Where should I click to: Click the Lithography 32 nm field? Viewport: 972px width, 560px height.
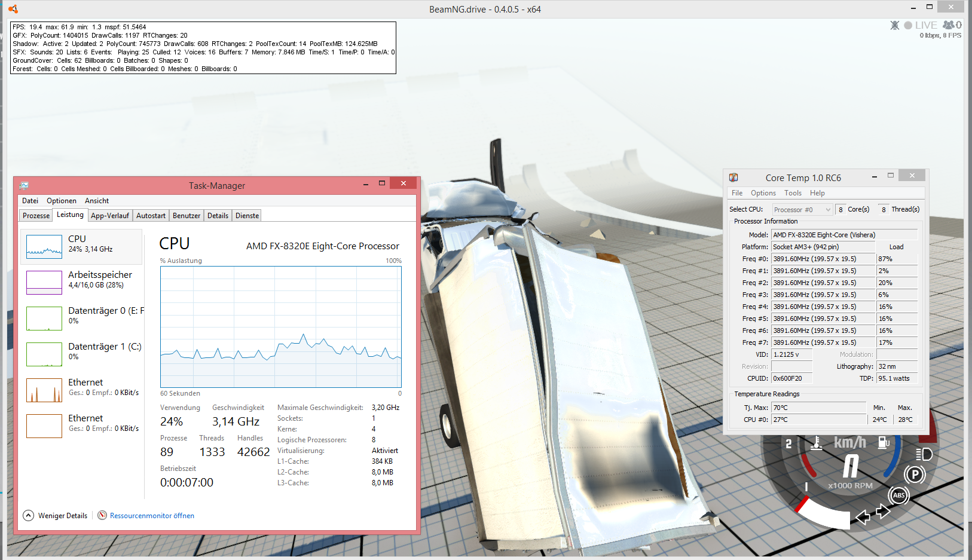(897, 366)
